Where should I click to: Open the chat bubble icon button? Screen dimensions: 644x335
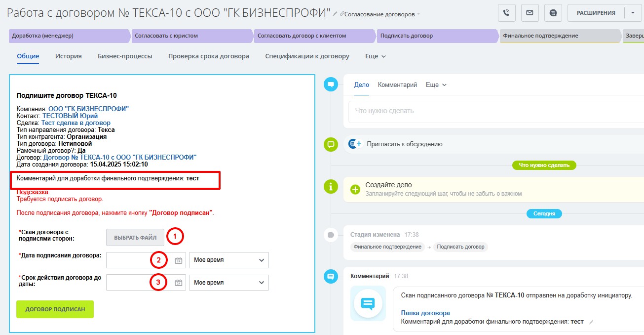(553, 13)
